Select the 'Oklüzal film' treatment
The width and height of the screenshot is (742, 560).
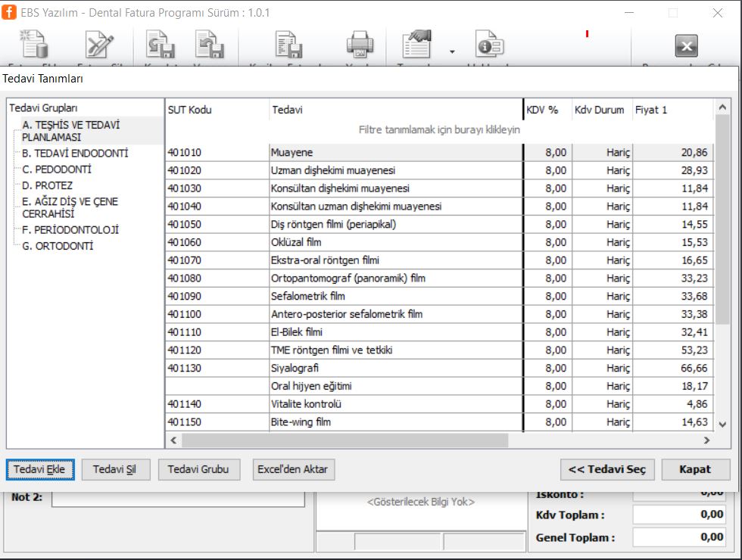point(439,242)
